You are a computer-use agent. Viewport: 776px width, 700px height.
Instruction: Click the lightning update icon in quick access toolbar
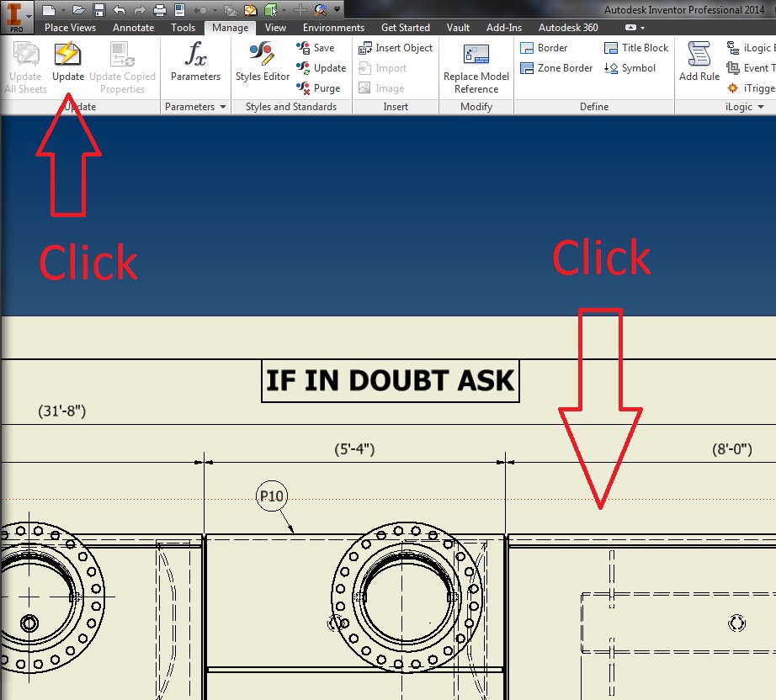tap(230, 10)
